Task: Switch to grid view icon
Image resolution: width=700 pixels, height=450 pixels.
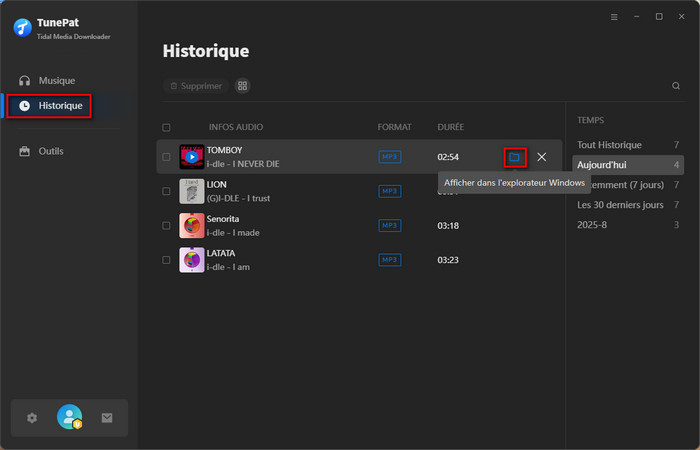Action: [x=242, y=86]
